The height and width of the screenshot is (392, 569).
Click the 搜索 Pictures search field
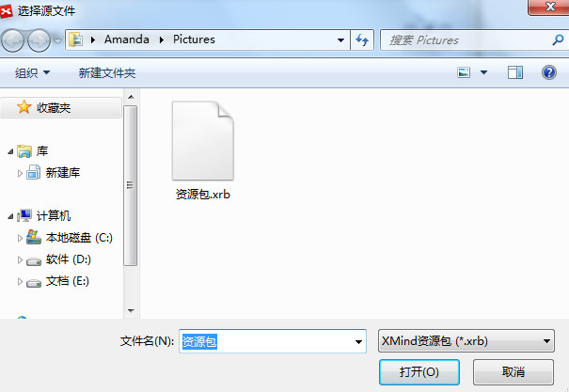pyautogui.click(x=470, y=39)
